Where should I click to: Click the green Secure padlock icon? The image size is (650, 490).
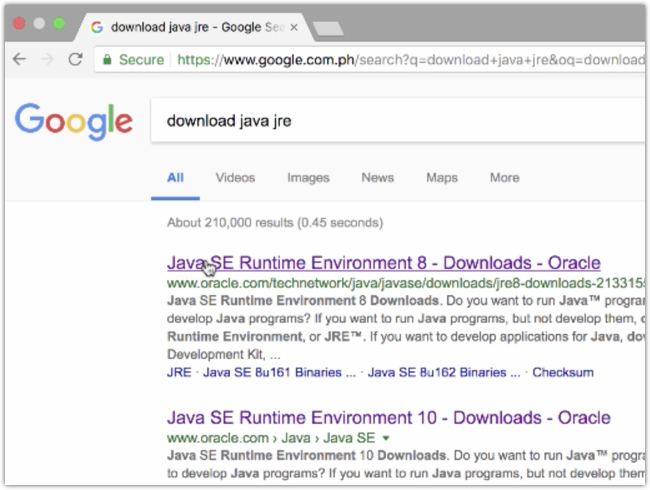[107, 60]
